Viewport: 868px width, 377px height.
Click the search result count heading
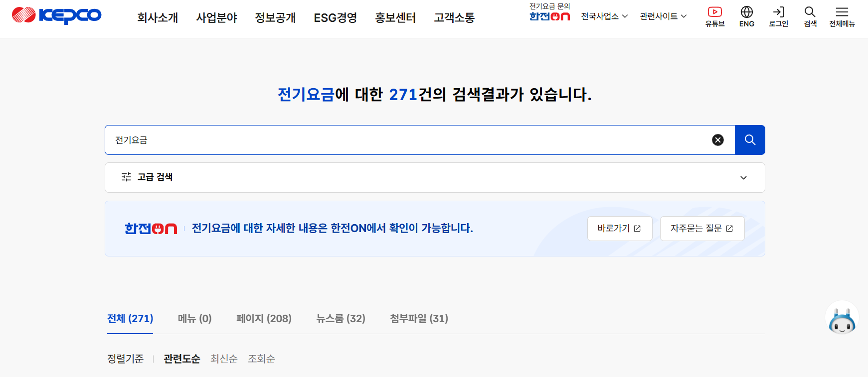(x=434, y=94)
